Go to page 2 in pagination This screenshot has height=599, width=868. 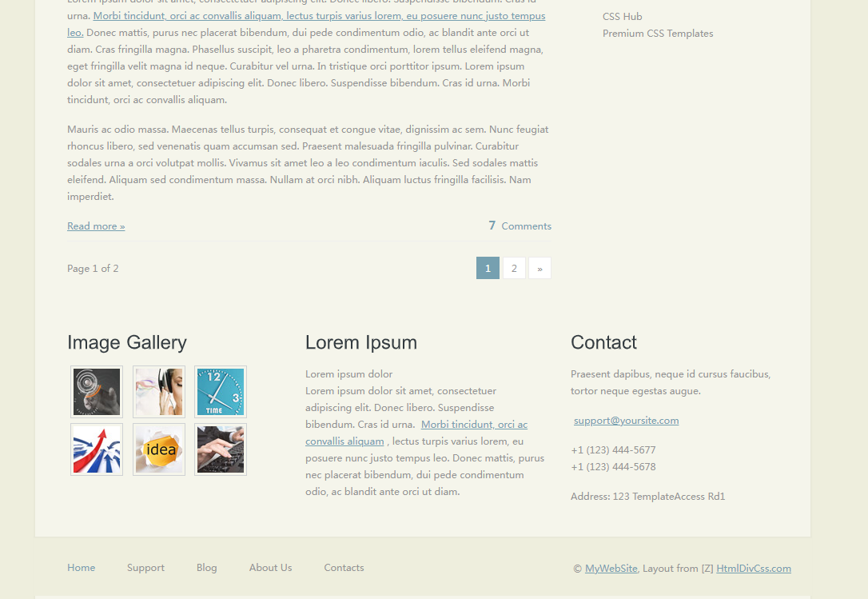514,269
